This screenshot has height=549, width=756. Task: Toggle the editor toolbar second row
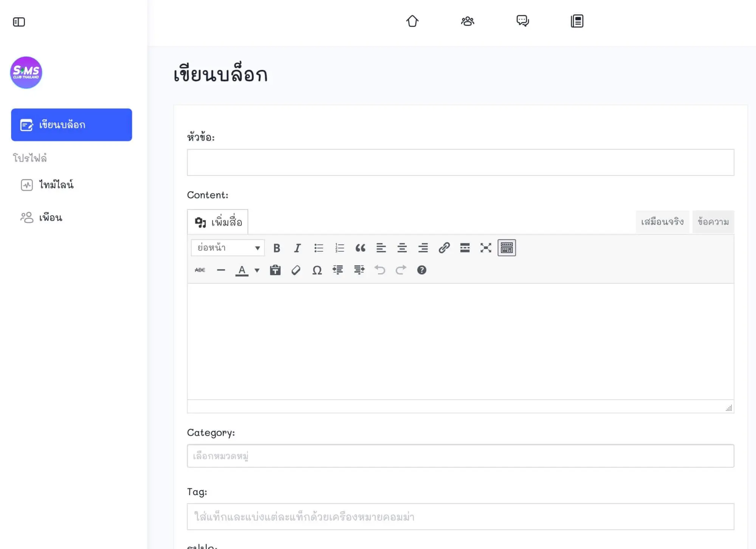507,248
